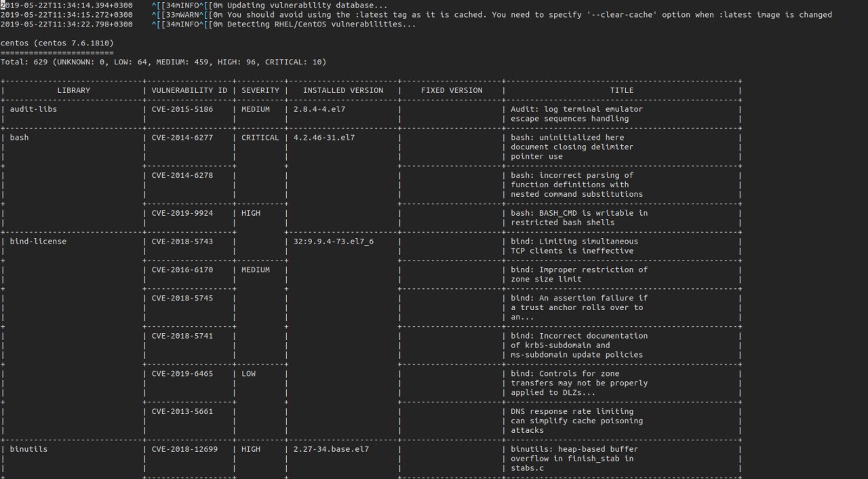
Task: Select CVE-2018-5741 vulnerability ID
Action: [x=182, y=336]
